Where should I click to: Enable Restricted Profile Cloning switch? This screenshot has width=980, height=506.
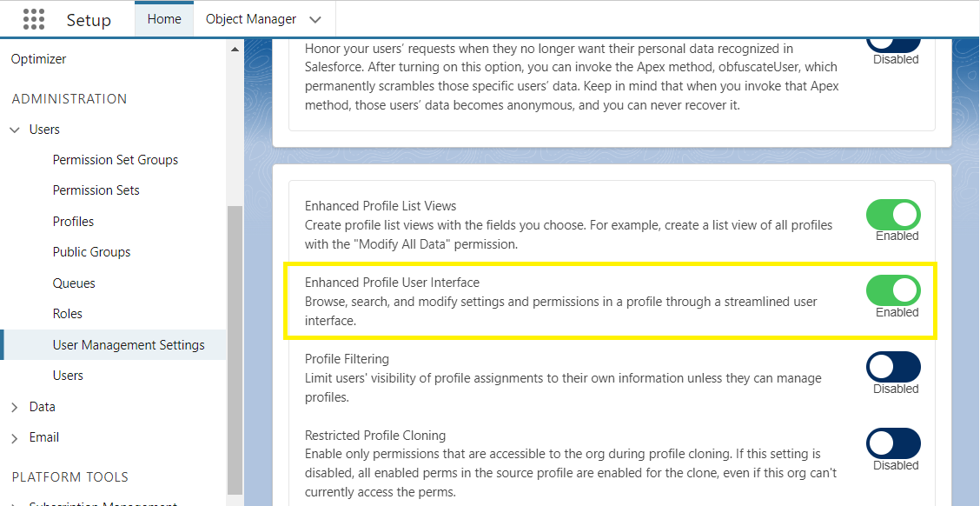[893, 443]
